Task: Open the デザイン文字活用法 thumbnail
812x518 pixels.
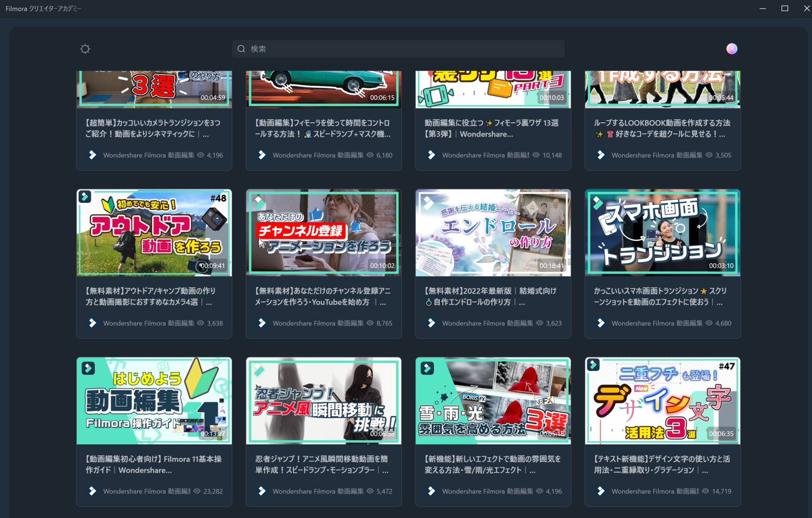Action: [662, 401]
